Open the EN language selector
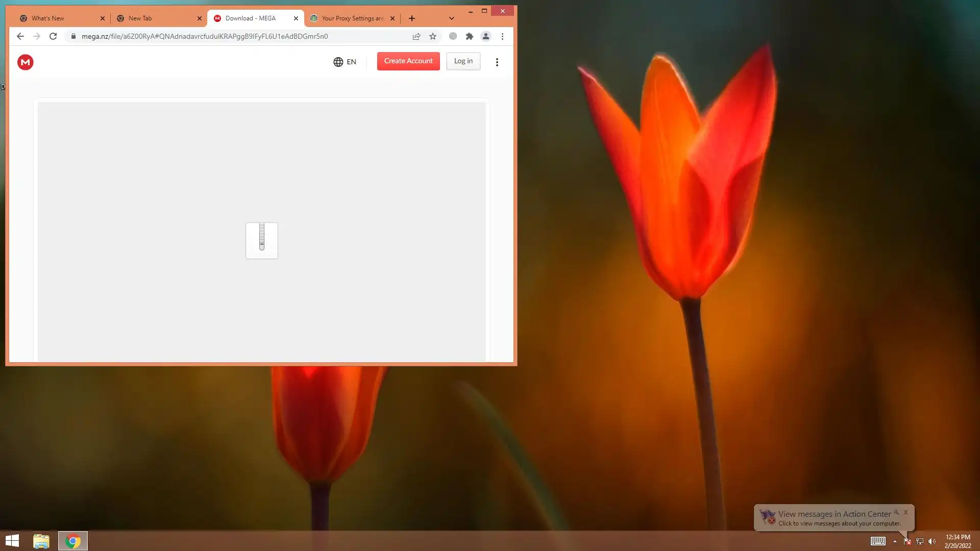Image resolution: width=980 pixels, height=551 pixels. [x=345, y=62]
